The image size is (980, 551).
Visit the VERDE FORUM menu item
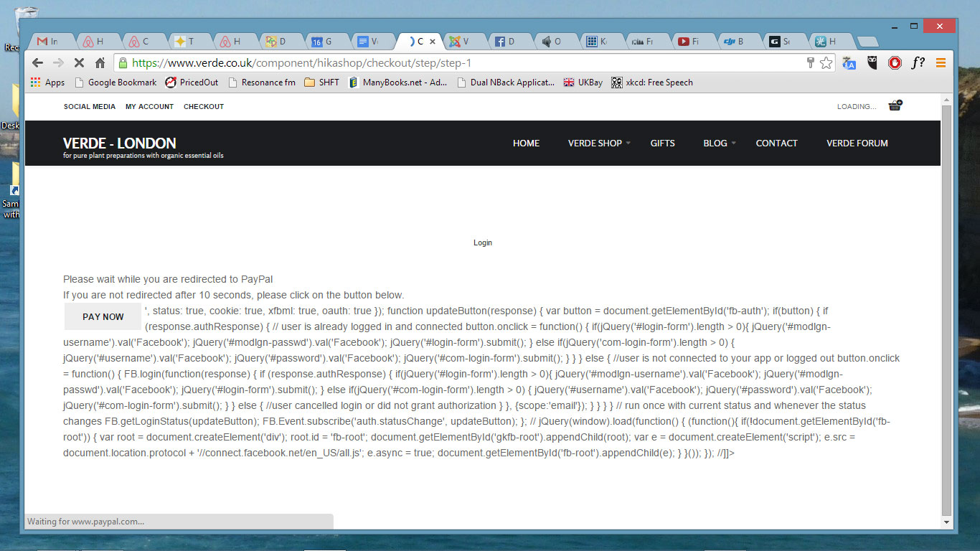(857, 143)
